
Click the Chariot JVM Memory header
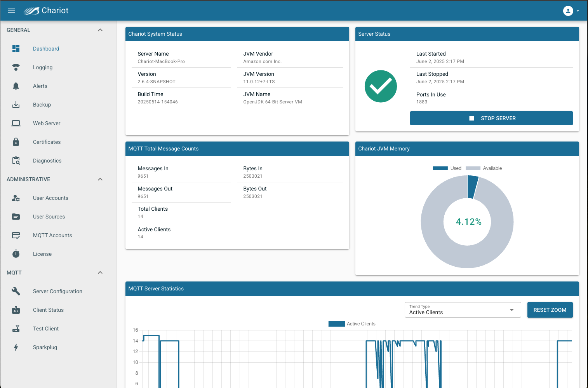467,149
